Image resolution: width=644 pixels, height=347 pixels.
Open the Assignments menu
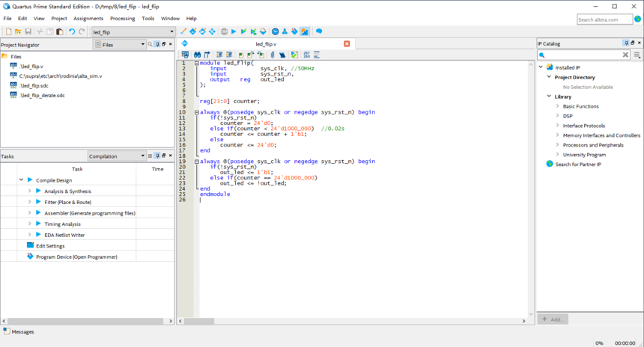(x=88, y=19)
